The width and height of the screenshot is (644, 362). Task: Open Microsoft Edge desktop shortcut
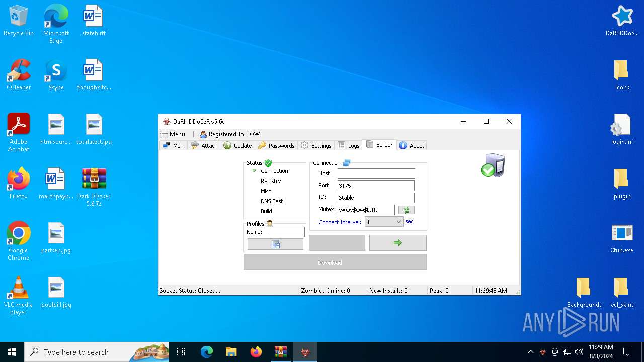coord(56,24)
